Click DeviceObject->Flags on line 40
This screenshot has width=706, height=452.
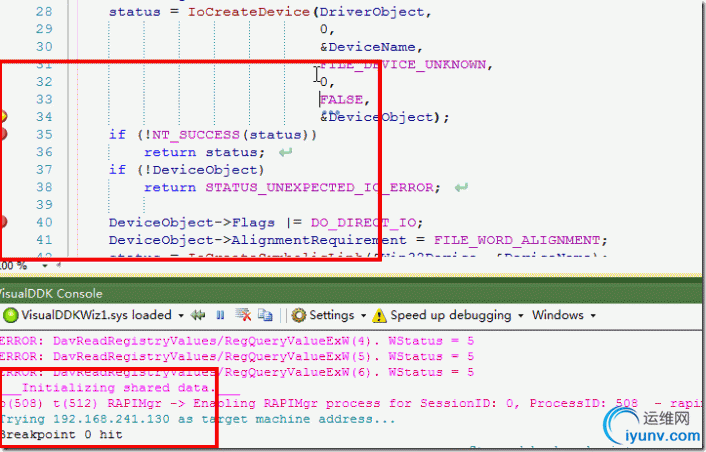coord(191,222)
